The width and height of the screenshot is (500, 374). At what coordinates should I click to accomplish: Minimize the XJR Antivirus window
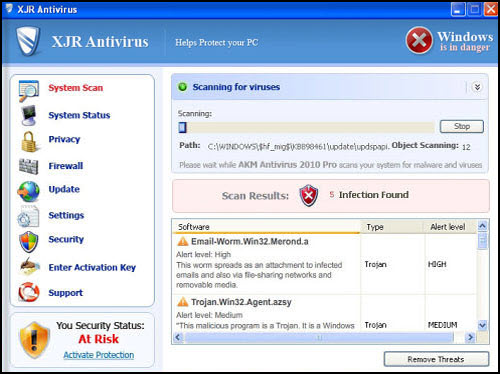pos(458,9)
